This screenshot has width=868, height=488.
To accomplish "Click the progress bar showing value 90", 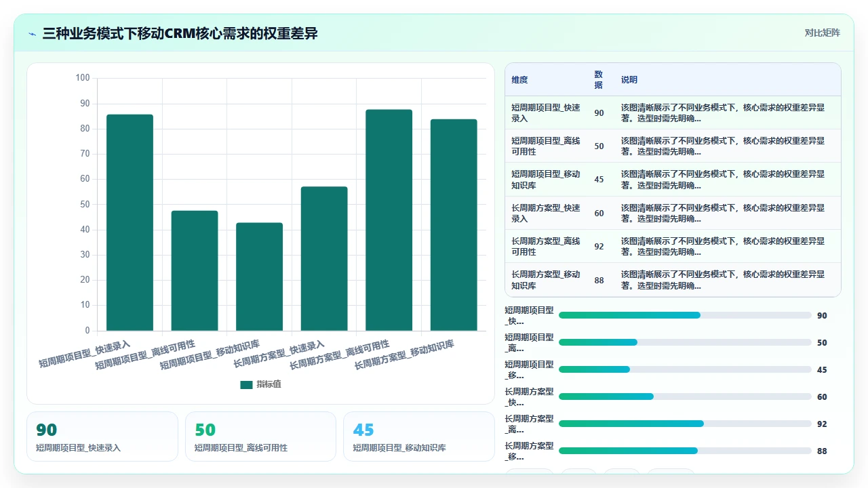I will click(x=685, y=315).
